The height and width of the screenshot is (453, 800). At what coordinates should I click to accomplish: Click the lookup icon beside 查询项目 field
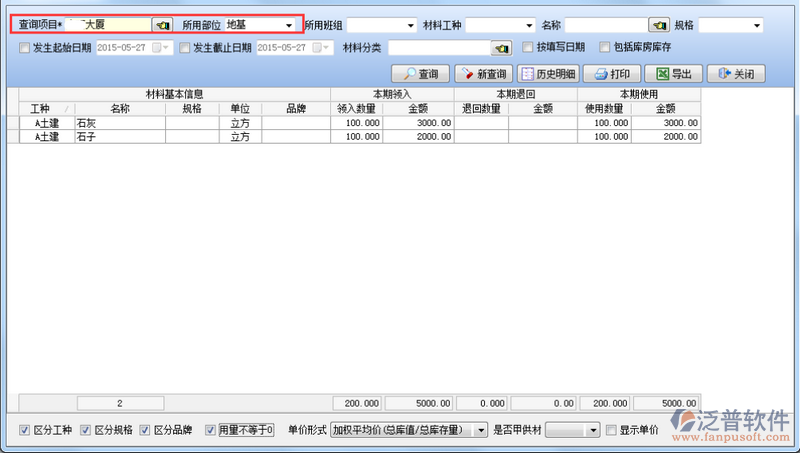[x=162, y=24]
